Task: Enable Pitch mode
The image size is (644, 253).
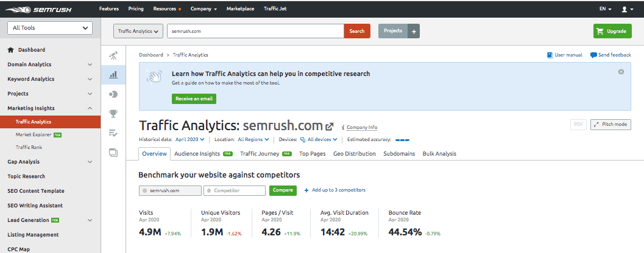Action: pyautogui.click(x=610, y=125)
